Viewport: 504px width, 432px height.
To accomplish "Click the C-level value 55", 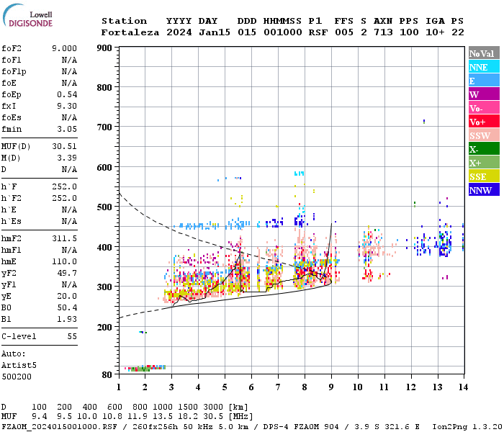I will [72, 336].
